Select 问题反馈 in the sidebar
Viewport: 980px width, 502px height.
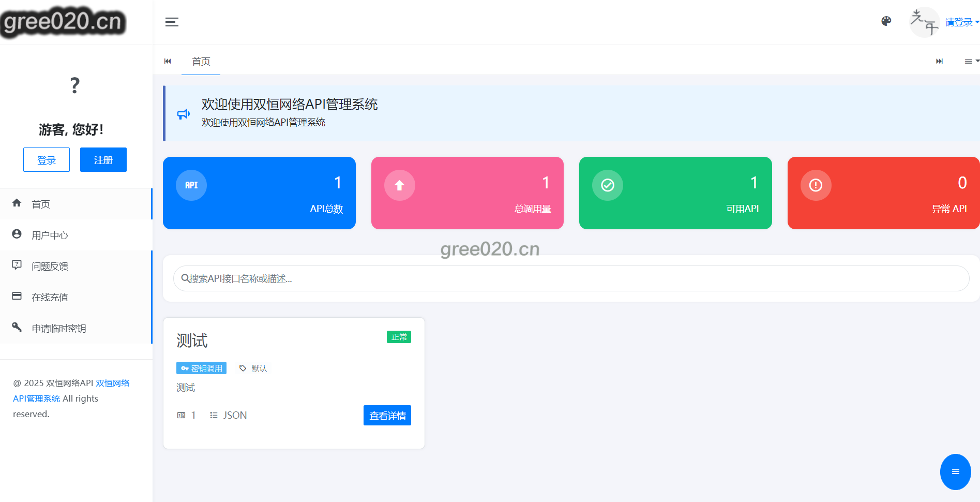pos(50,266)
